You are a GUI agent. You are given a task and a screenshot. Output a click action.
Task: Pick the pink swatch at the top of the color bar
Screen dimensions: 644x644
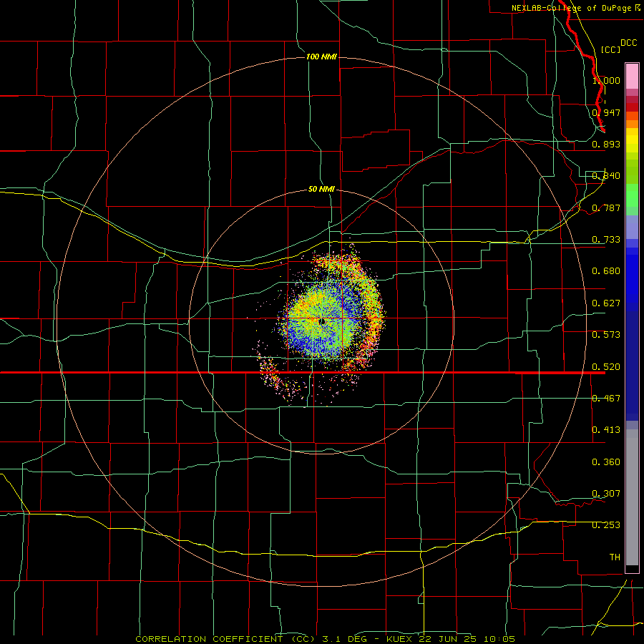coord(632,77)
